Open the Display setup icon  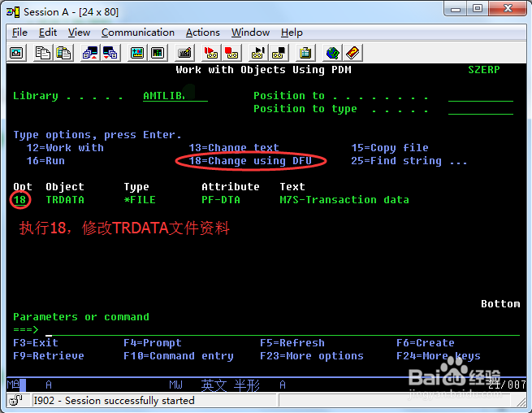[x=137, y=53]
